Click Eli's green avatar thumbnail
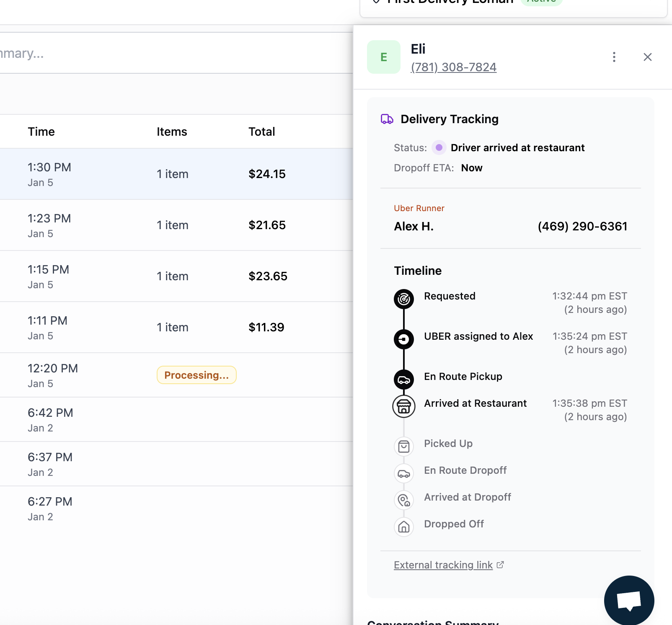 383,57
